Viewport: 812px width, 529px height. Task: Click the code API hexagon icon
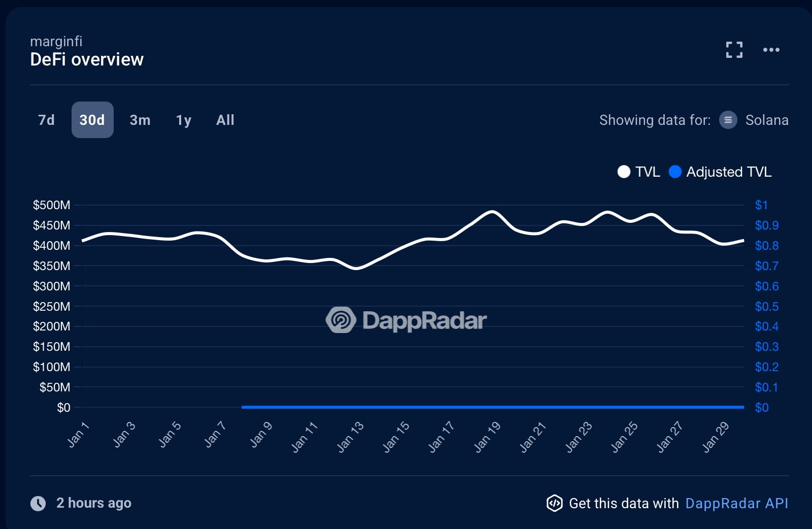click(554, 503)
